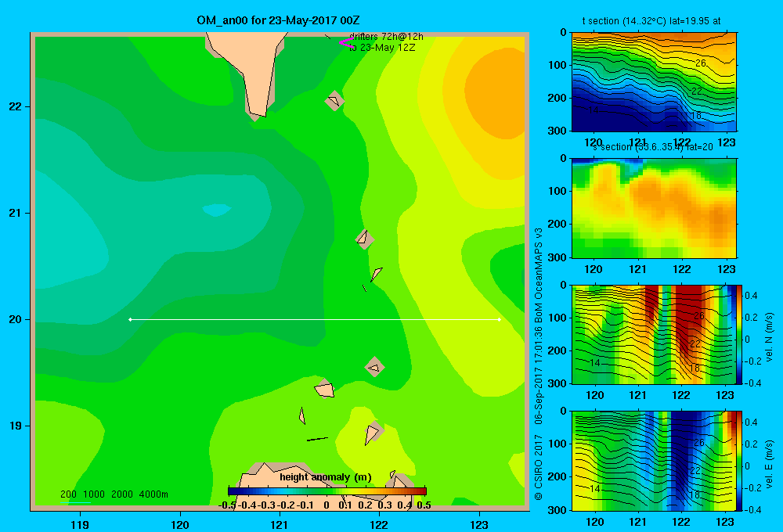Viewport: 783px width, 532px height.
Task: Click longitude label 123 on main map axis
Action: [x=479, y=524]
